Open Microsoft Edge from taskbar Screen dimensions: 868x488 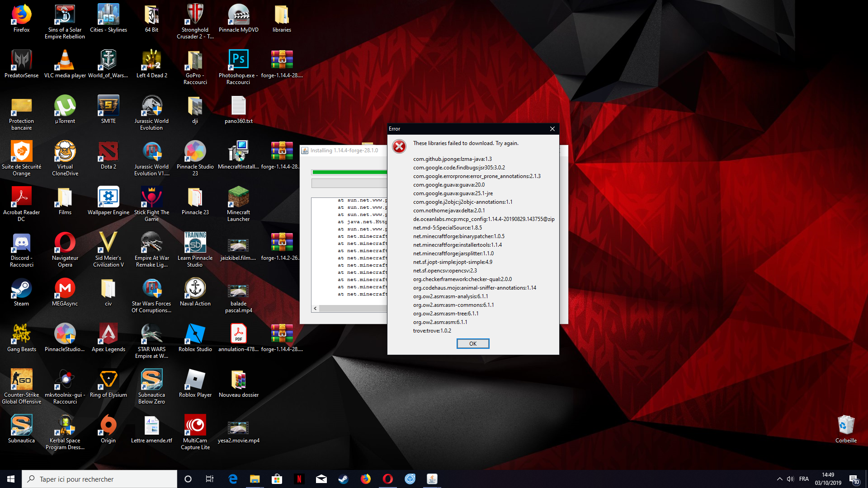pos(233,479)
